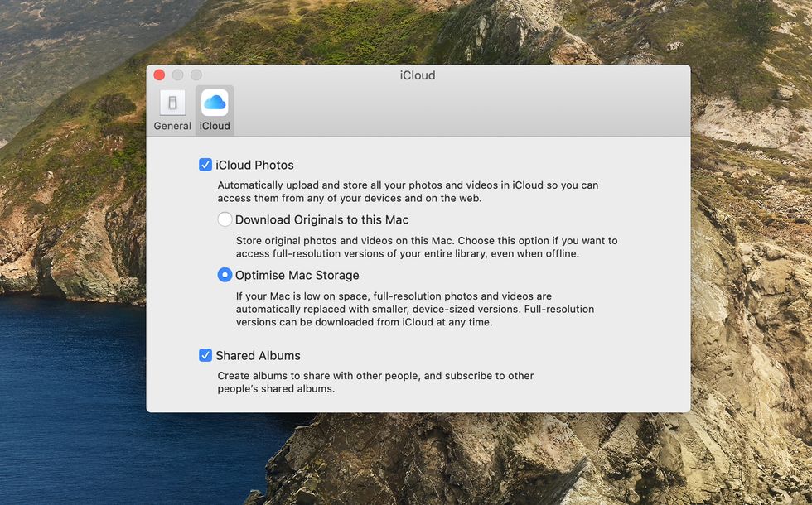Click the iCloud window title bar text
The width and height of the screenshot is (812, 505).
pyautogui.click(x=417, y=75)
